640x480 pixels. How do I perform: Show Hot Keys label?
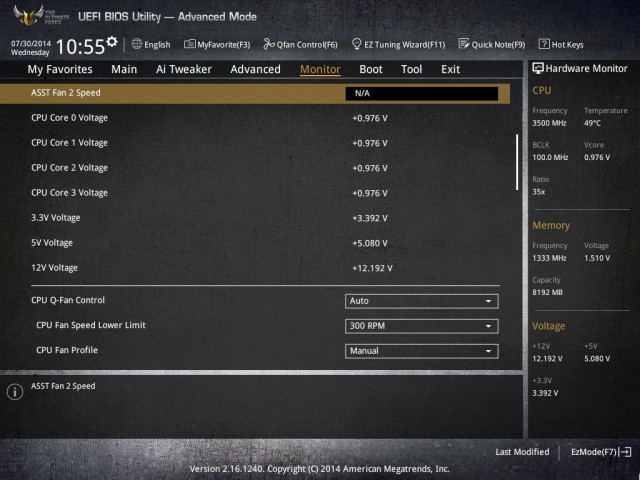pos(567,44)
